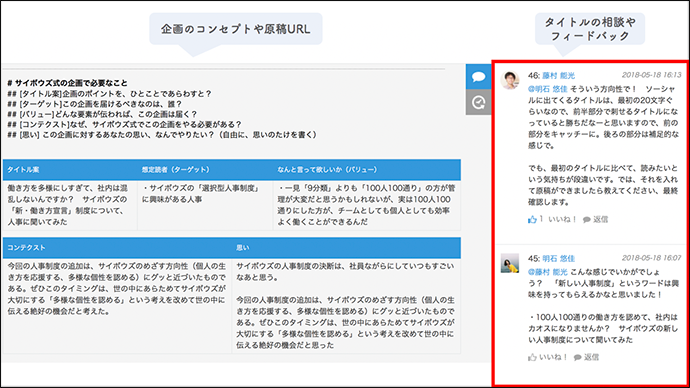
Task: Click thumbs-up icon on comment 45
Action: click(532, 357)
